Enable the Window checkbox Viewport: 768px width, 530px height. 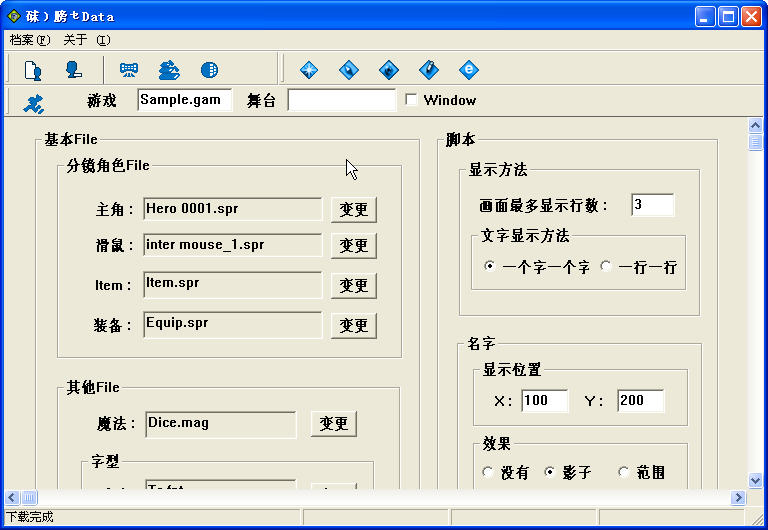tap(411, 100)
